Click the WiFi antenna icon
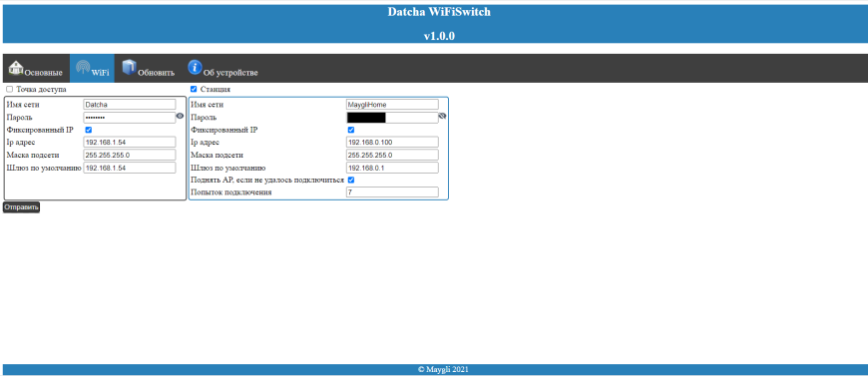Image resolution: width=868 pixels, height=378 pixels. pos(83,68)
